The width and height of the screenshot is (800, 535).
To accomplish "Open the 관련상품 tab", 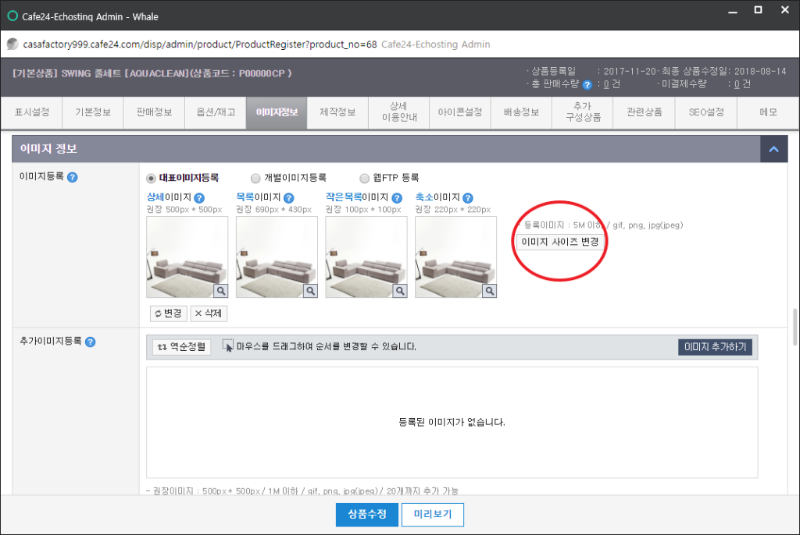I will click(x=644, y=112).
